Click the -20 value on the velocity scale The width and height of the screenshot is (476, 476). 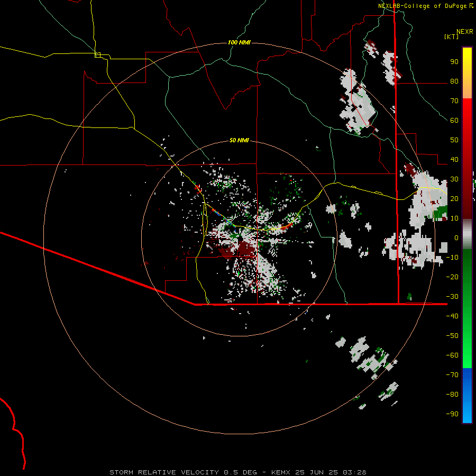coord(452,277)
